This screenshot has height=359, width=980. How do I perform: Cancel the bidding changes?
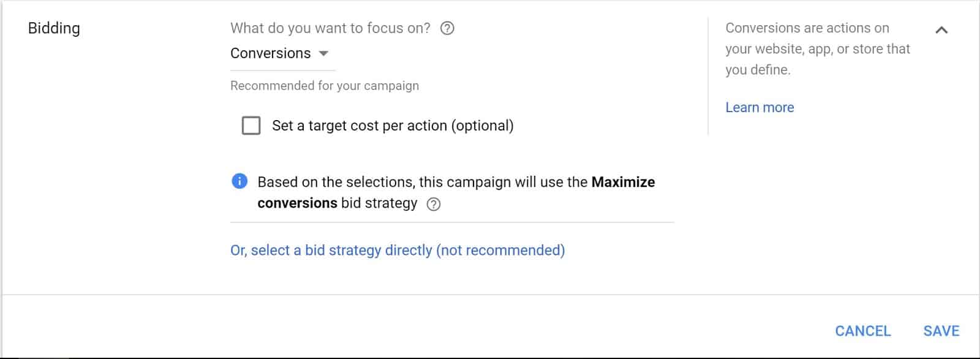(863, 331)
